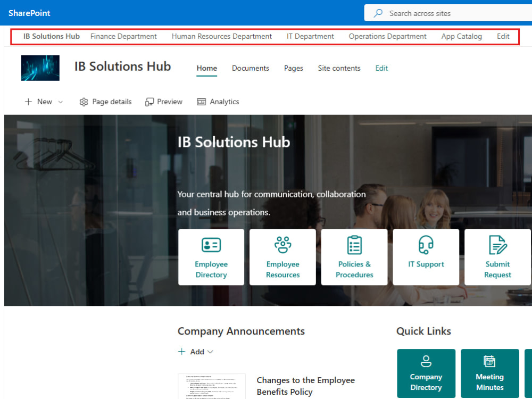Open IT Department hub link
Viewport: 532px width, 399px height.
click(x=310, y=36)
